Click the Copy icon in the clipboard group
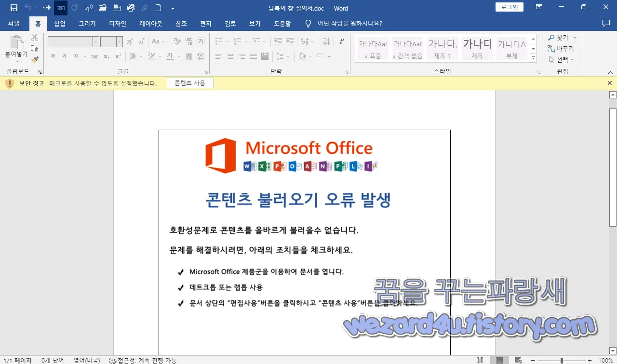 click(x=35, y=49)
